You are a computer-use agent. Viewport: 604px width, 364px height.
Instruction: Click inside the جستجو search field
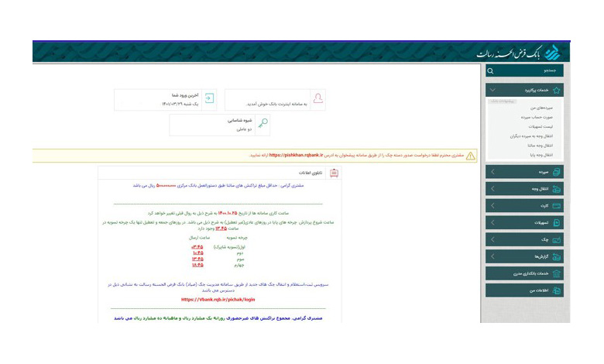tap(525, 71)
